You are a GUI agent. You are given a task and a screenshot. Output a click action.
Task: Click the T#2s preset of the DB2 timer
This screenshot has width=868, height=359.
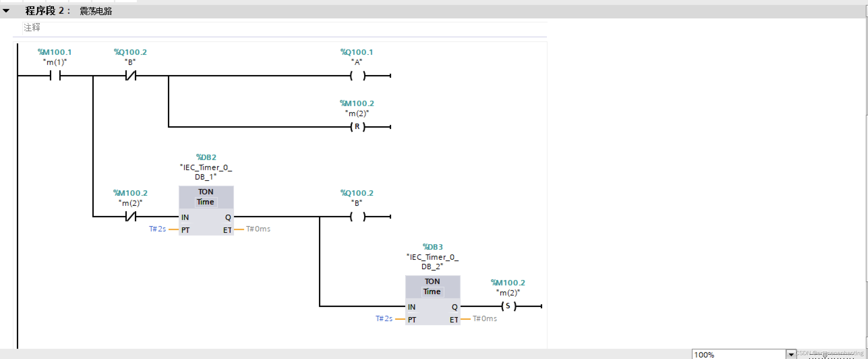[x=157, y=229]
